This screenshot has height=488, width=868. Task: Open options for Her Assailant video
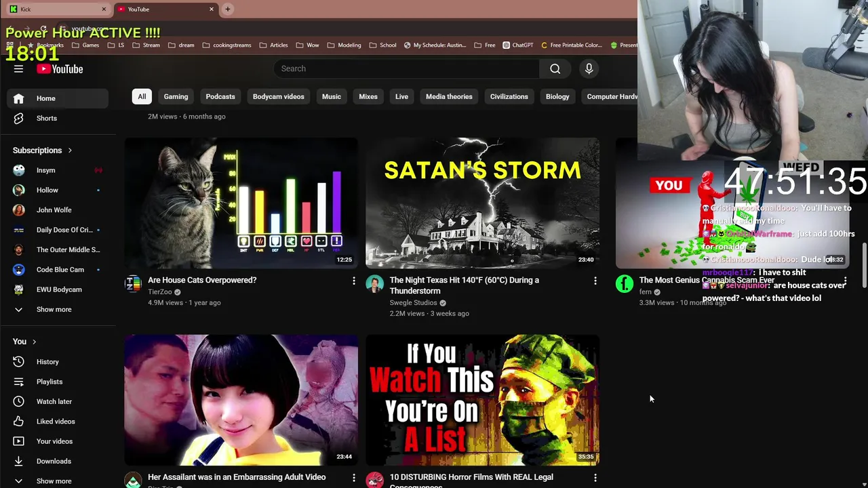353,478
